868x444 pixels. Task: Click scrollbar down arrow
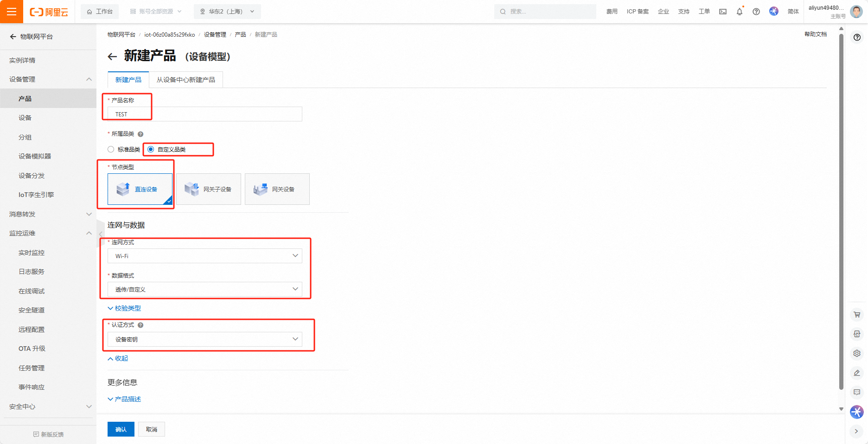coord(841,409)
